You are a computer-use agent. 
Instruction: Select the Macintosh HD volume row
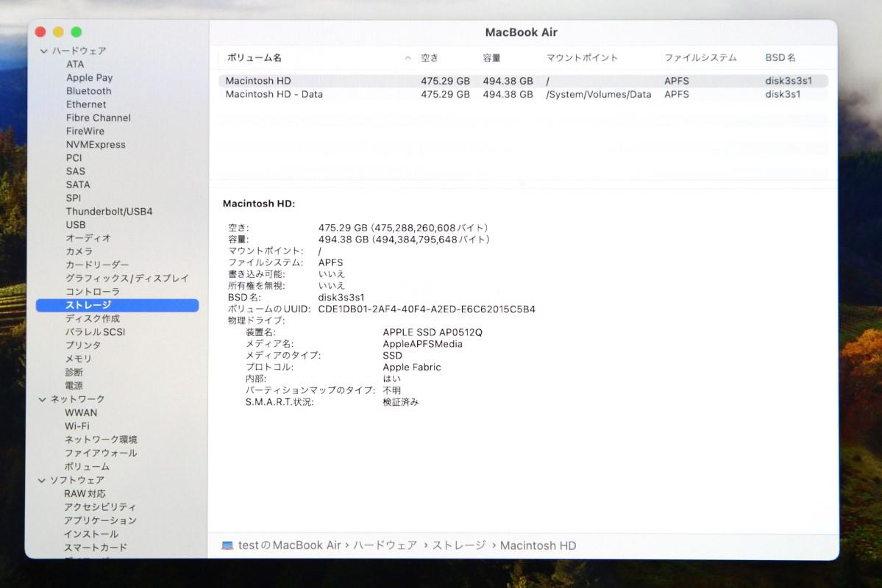click(523, 81)
